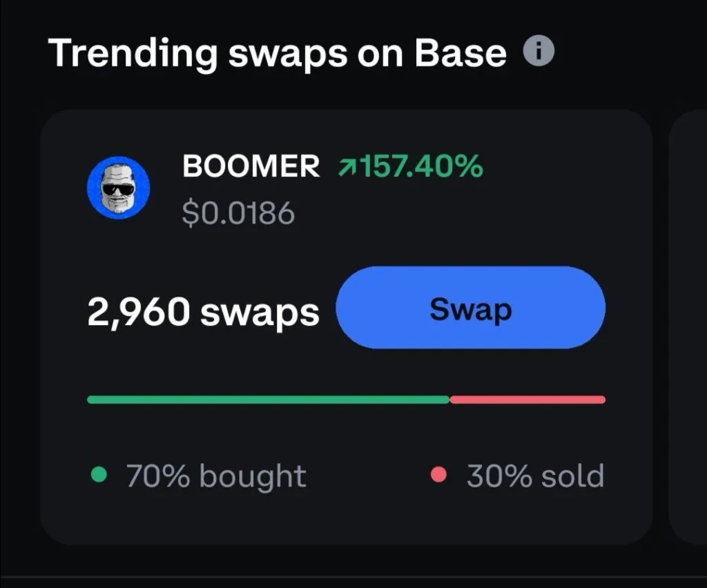Image resolution: width=707 pixels, height=588 pixels.
Task: Click the green dot beside 70% bought
Action: tap(99, 476)
